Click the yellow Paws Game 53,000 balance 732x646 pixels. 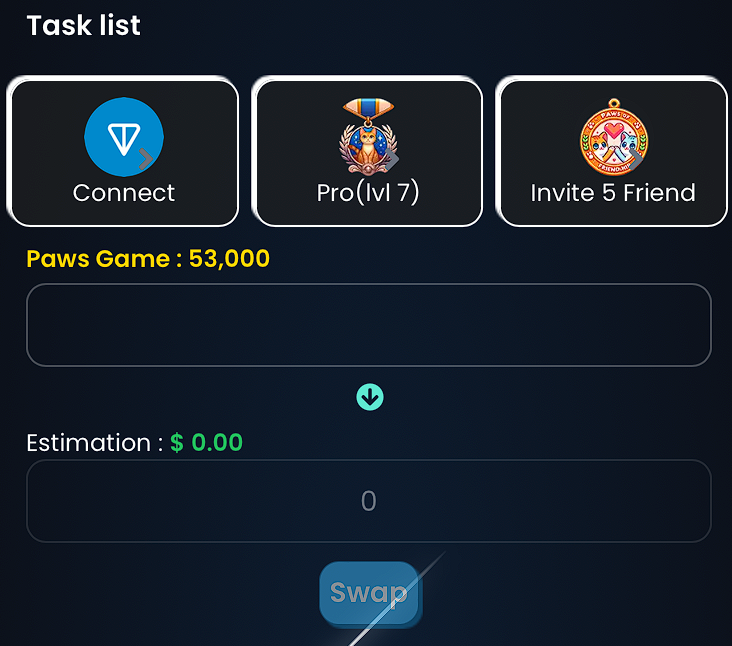tap(148, 259)
